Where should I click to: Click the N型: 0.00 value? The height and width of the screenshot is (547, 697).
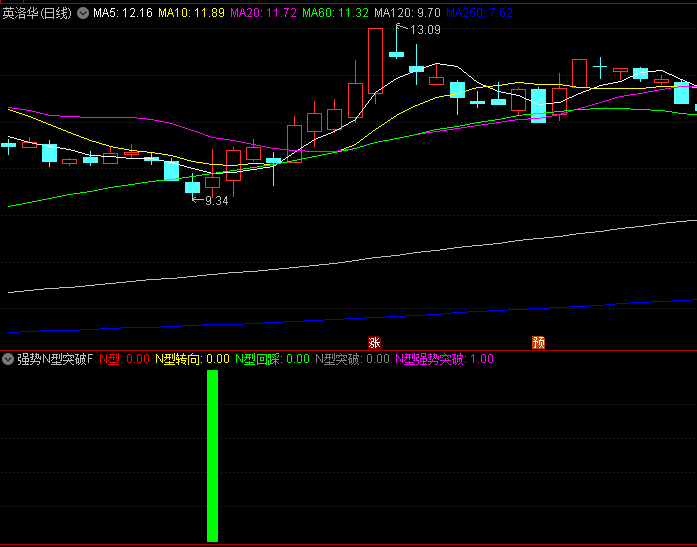click(x=124, y=359)
